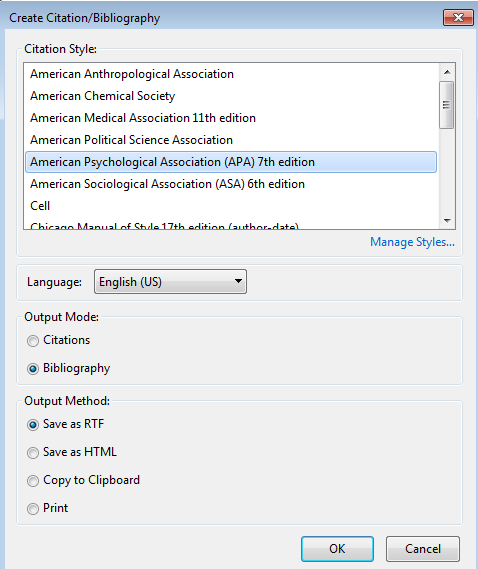Choose American Medical Association 11th edition
The height and width of the screenshot is (569, 478).
click(231, 118)
